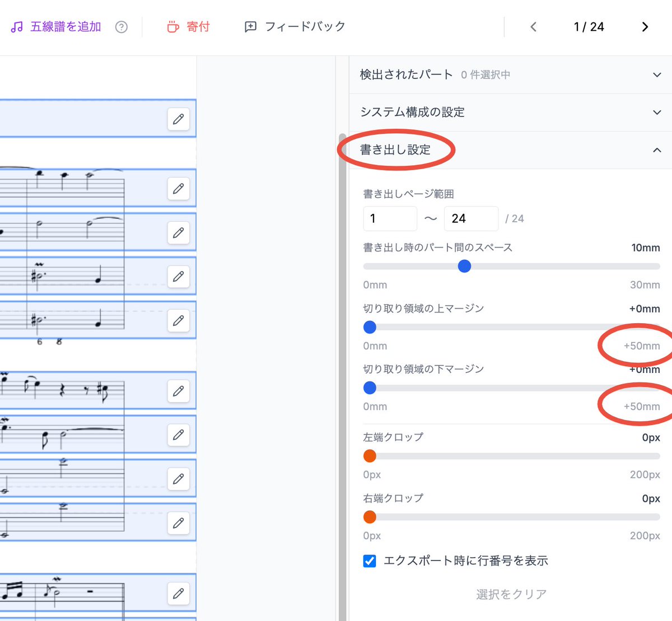Click the 寄付 donate link
This screenshot has height=621, width=672.
pos(188,27)
